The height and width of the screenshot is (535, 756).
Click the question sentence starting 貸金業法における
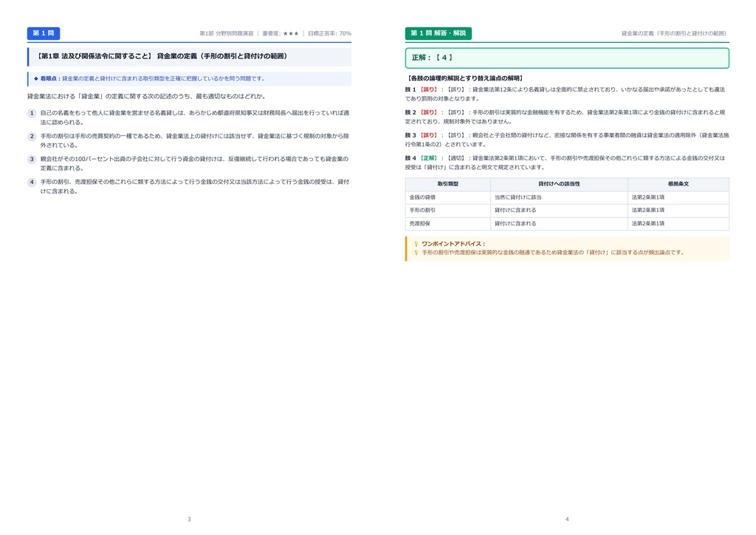click(x=147, y=97)
